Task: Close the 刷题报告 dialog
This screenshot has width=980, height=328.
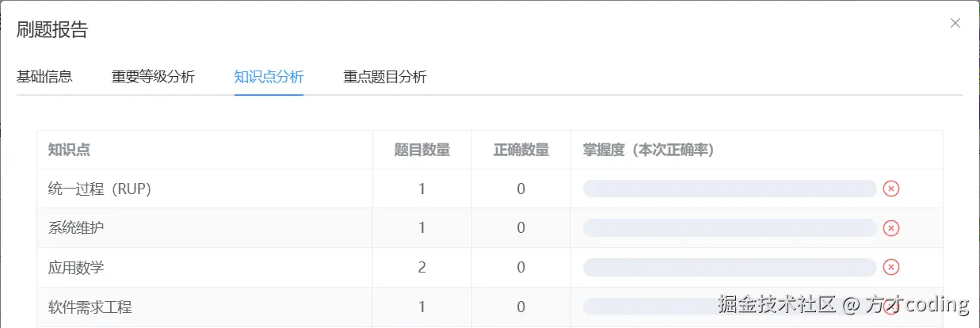Action: (955, 23)
